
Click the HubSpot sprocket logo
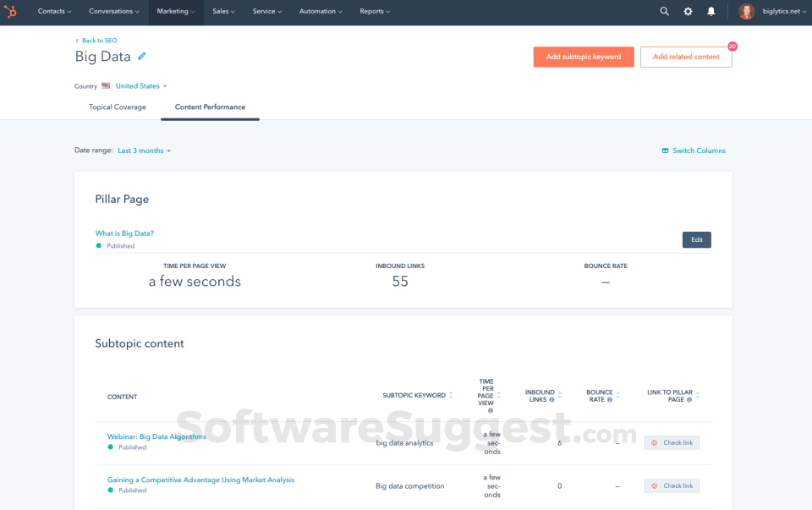pos(13,12)
